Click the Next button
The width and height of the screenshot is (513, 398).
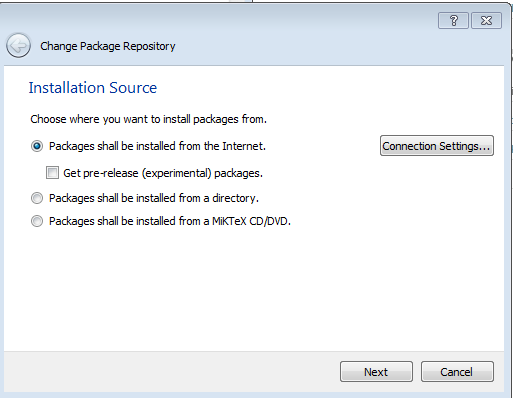coord(376,371)
